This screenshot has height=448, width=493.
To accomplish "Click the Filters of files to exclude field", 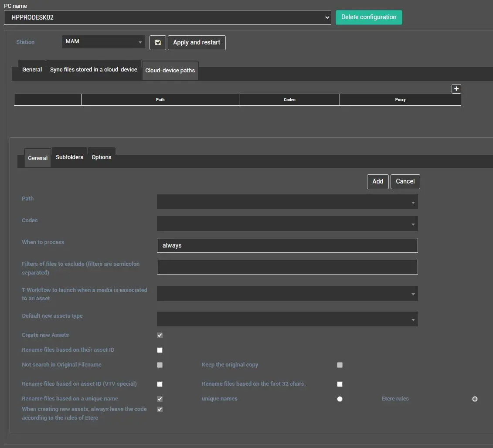I will coord(287,267).
